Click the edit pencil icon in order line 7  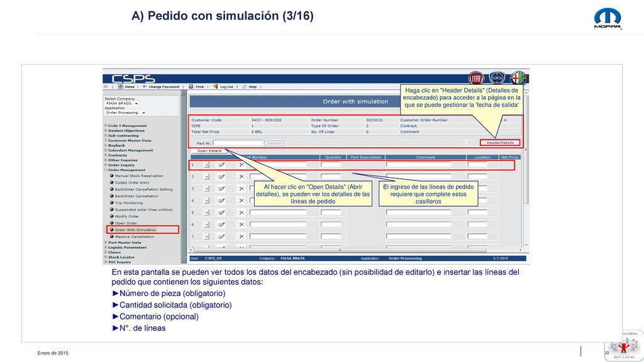[221, 236]
